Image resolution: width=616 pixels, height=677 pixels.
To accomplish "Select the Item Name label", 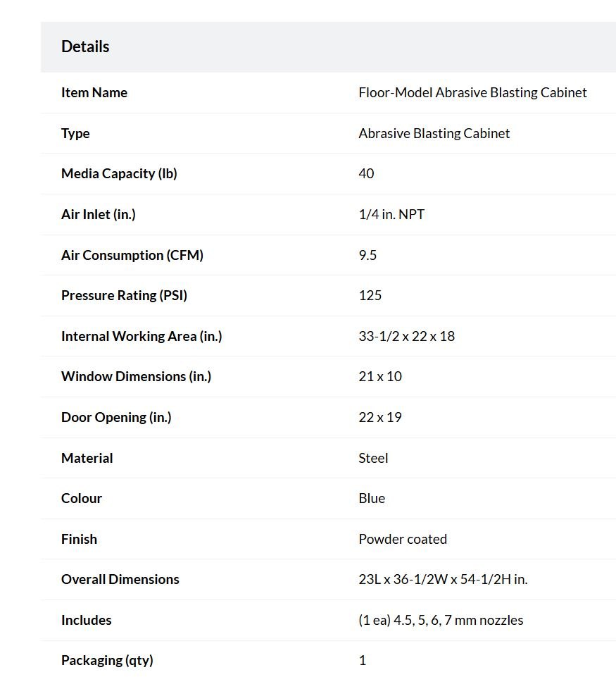I will tap(94, 92).
